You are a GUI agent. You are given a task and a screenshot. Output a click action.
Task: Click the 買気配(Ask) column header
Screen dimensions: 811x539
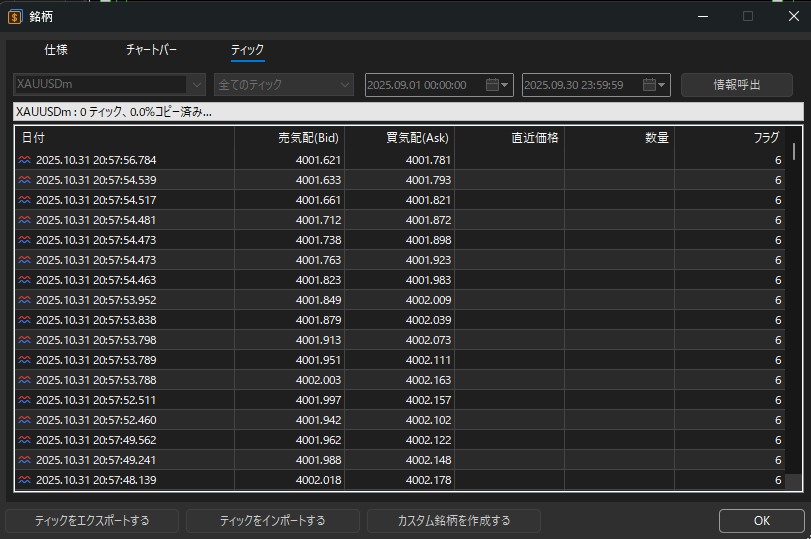tap(400, 138)
